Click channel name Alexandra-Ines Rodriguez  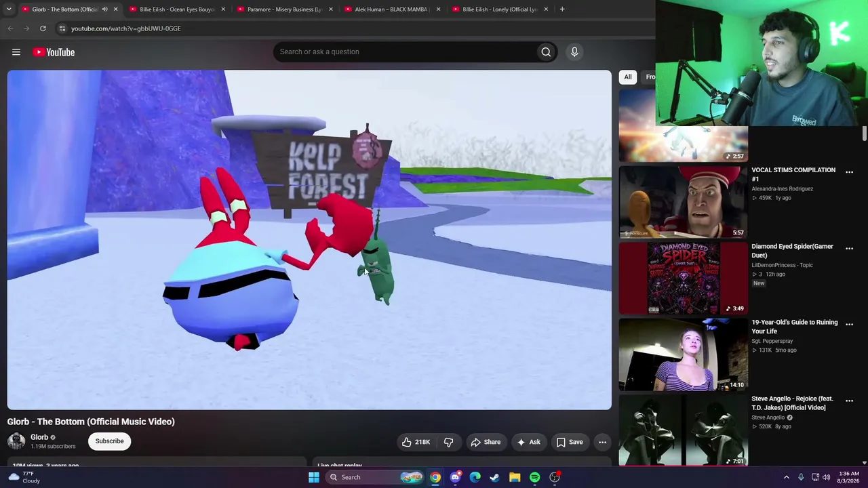pos(782,189)
